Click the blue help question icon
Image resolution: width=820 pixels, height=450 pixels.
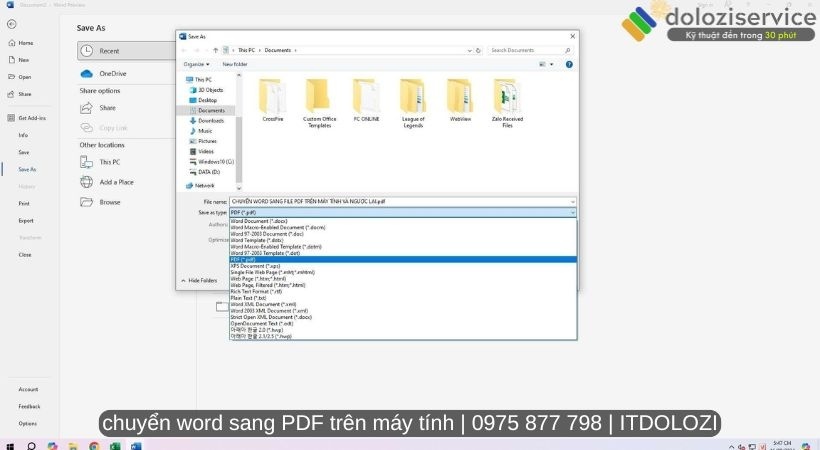[569, 64]
